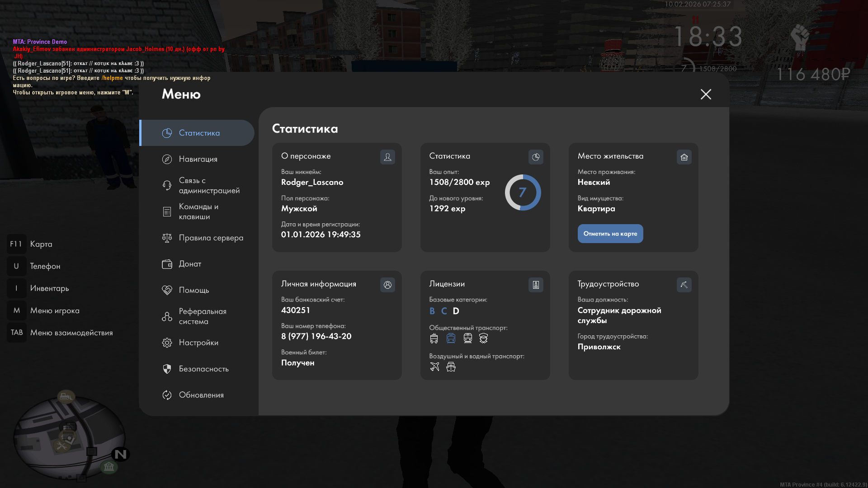Click the hammer icon in Трудоустройство card
868x488 pixels.
(684, 285)
